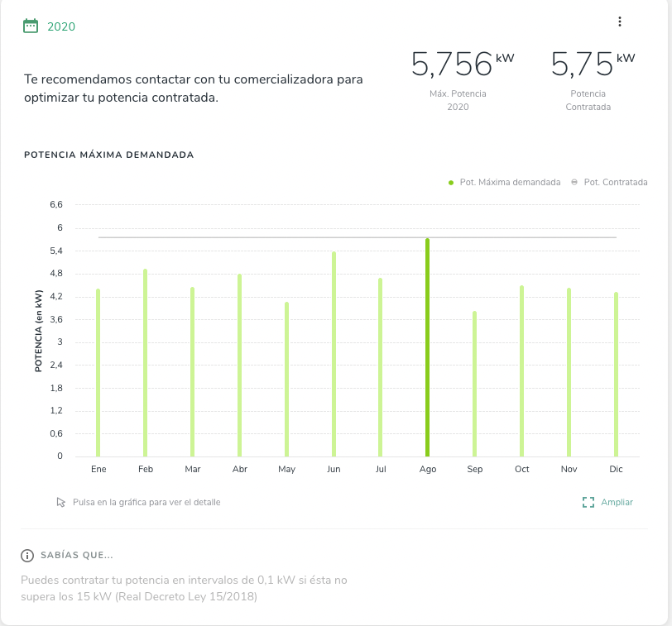
Task: Click the expand icon next to Ampliar
Action: pos(588,502)
